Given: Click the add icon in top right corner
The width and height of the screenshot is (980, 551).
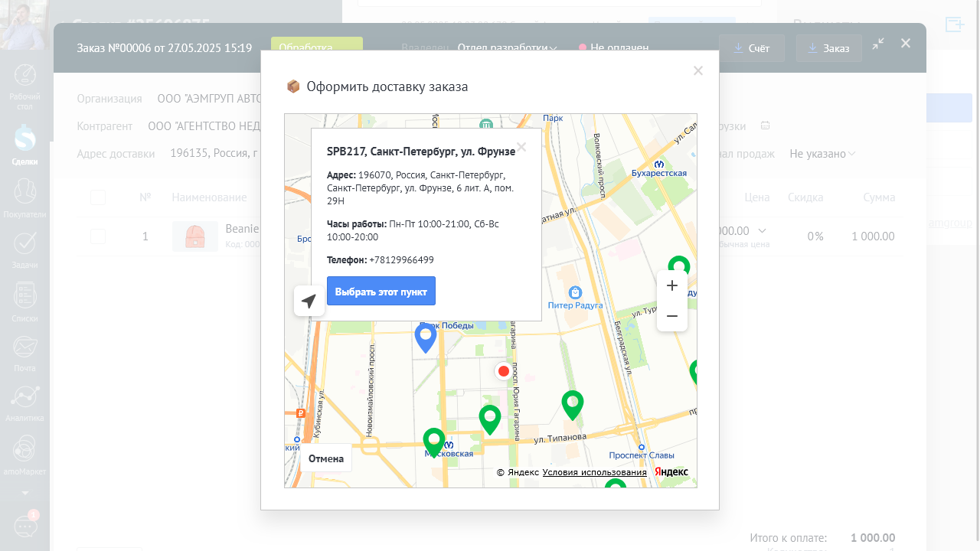Looking at the screenshot, I should [955, 24].
